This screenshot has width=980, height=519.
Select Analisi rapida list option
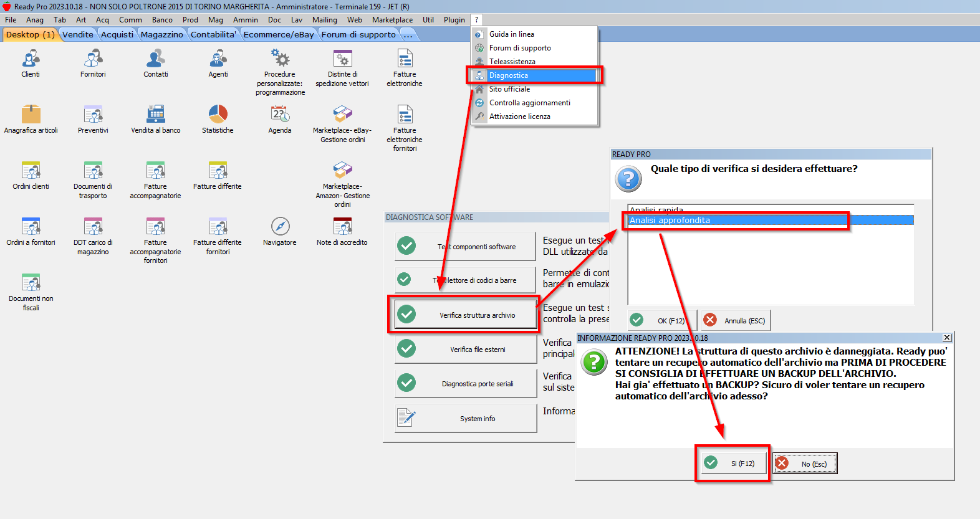(x=771, y=210)
